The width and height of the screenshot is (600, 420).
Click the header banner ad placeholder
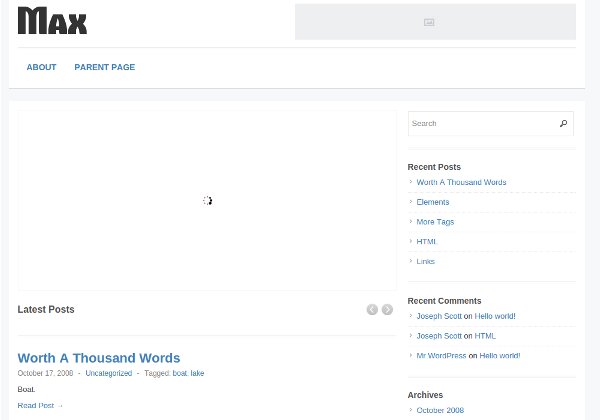point(435,22)
